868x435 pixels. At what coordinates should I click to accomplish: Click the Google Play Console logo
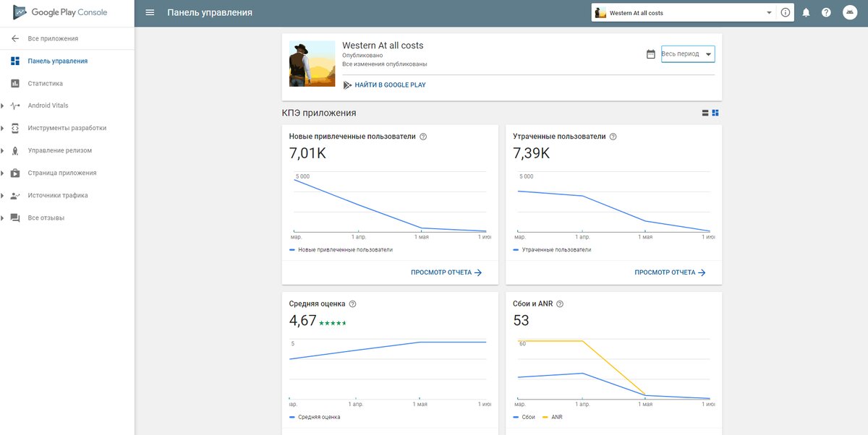[60, 13]
